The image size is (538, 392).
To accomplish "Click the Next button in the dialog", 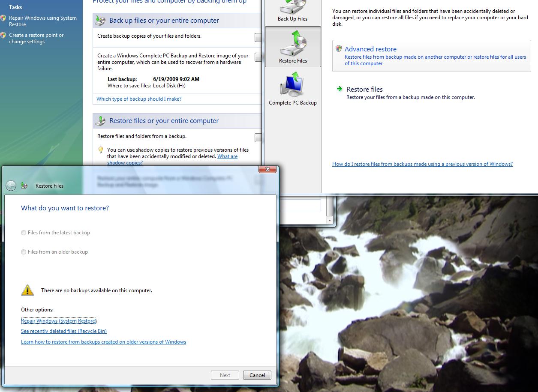I will [225, 375].
